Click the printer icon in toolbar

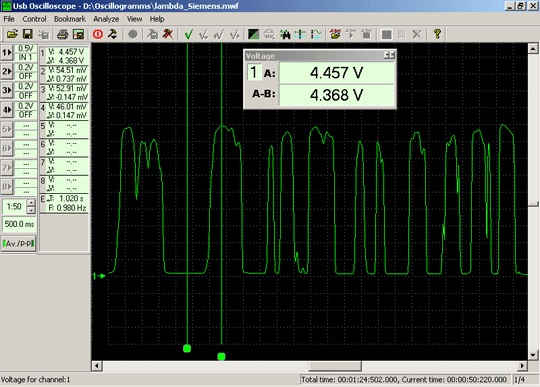point(63,34)
